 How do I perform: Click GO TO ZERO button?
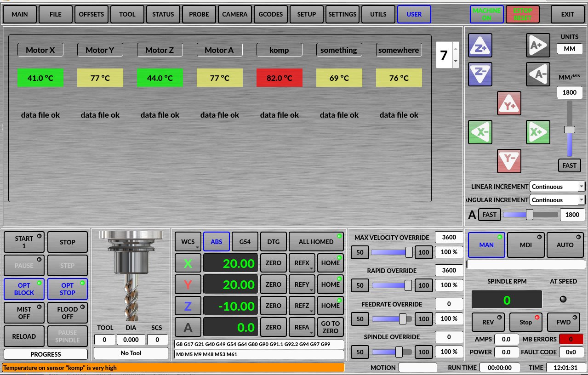[331, 327]
